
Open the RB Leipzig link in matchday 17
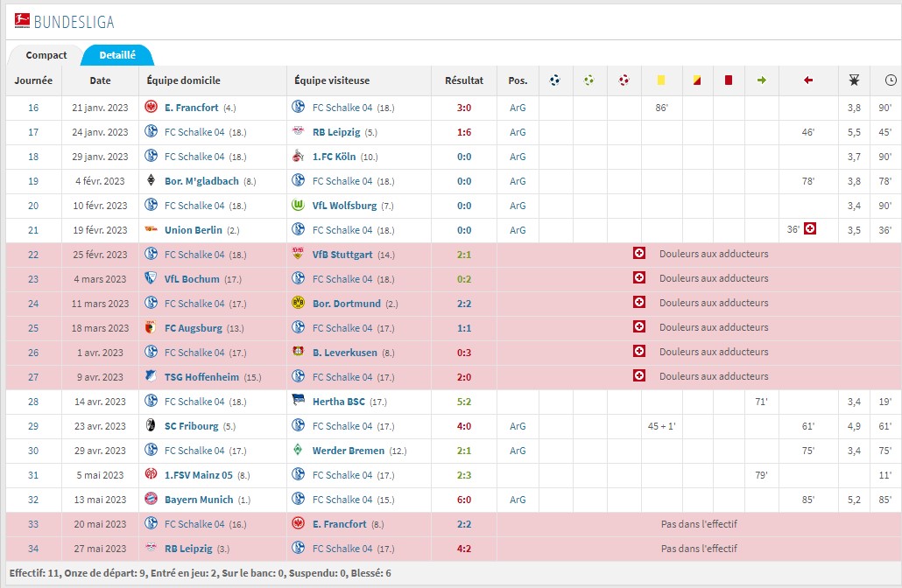click(x=336, y=132)
